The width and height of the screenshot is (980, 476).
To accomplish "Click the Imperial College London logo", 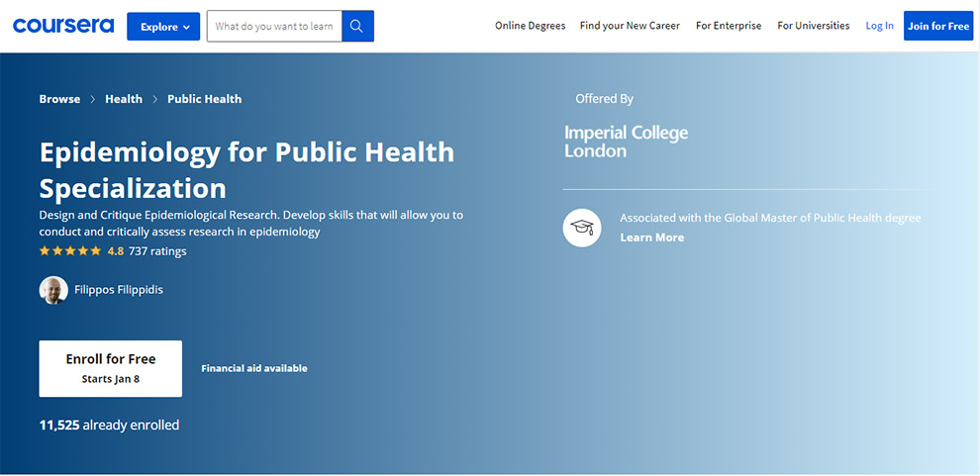I will pyautogui.click(x=626, y=142).
